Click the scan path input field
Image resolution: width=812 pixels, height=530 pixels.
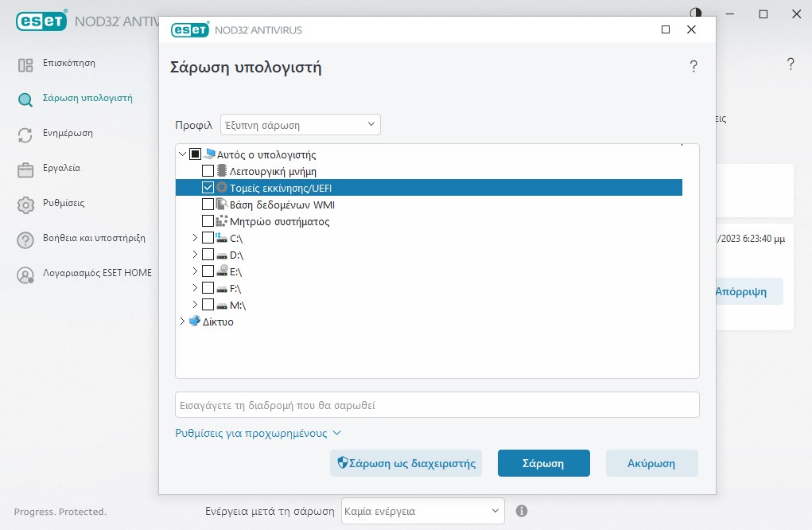(437, 404)
